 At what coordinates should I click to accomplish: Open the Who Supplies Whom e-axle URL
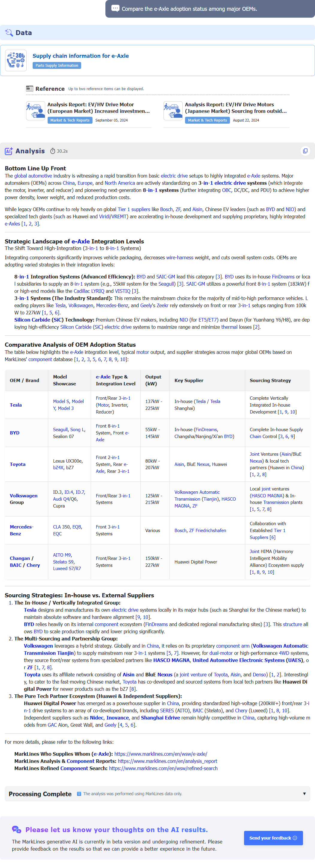tap(161, 754)
